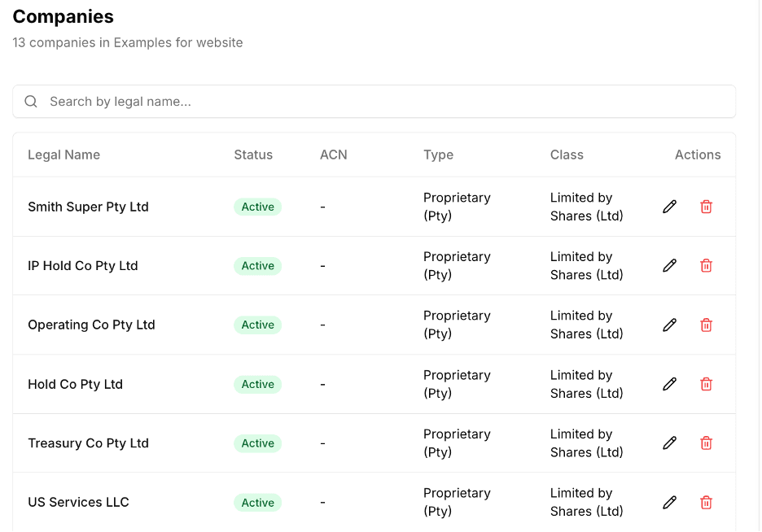Click the Active badge on Smith Super Pty Ltd

pos(257,207)
